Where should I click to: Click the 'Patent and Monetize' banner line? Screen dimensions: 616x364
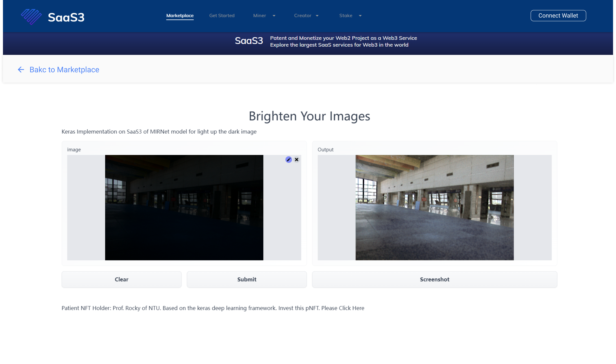tap(343, 38)
